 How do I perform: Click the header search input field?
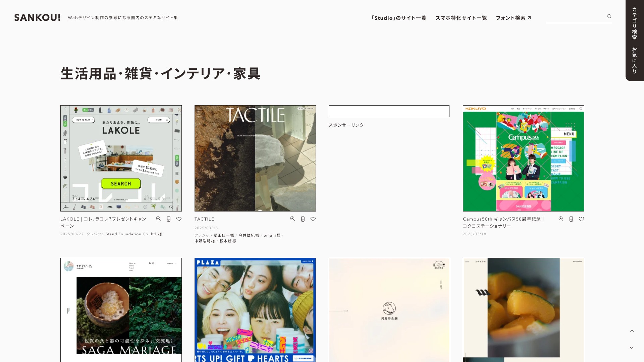[x=575, y=17]
